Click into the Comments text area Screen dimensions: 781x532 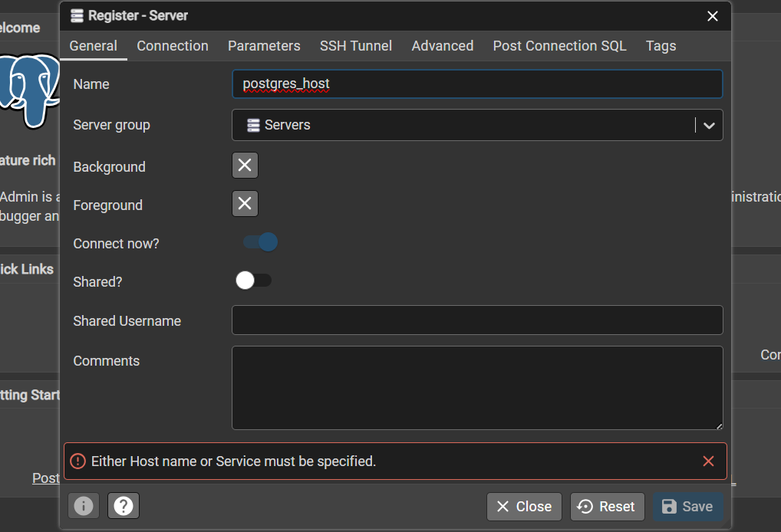point(476,387)
